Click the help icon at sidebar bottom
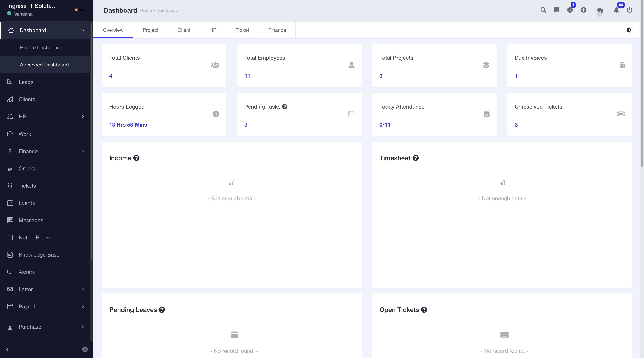Viewport: 644px width, 358px height. (85, 350)
